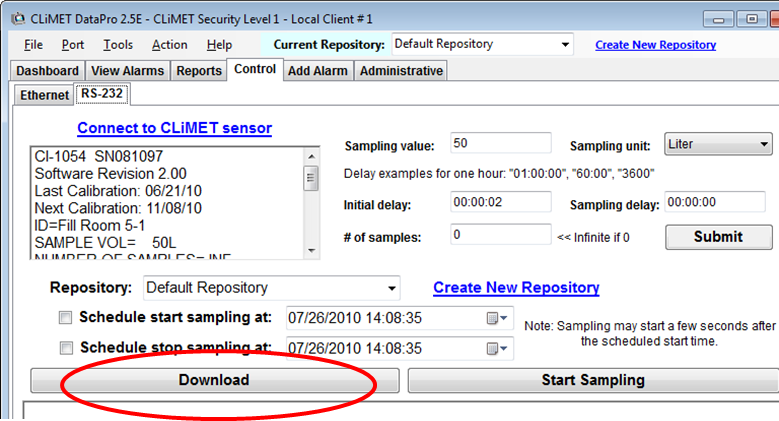Open calendar picker for schedule start time
779x421 pixels.
coord(497,318)
